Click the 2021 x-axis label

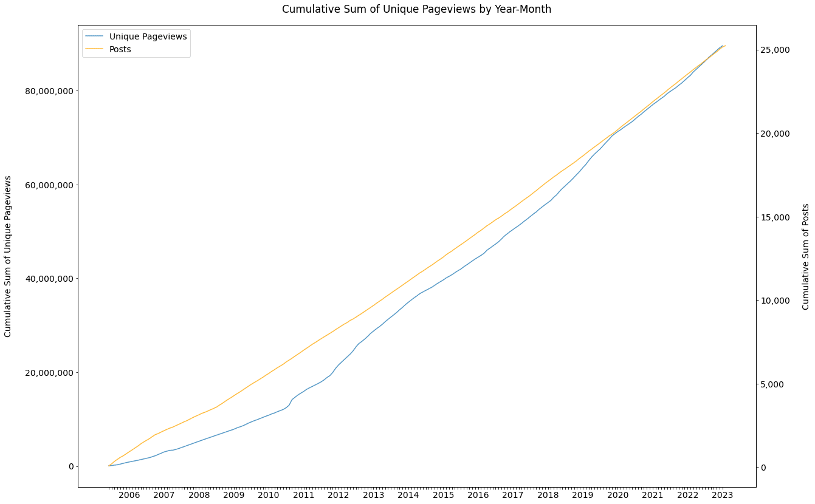(x=652, y=495)
